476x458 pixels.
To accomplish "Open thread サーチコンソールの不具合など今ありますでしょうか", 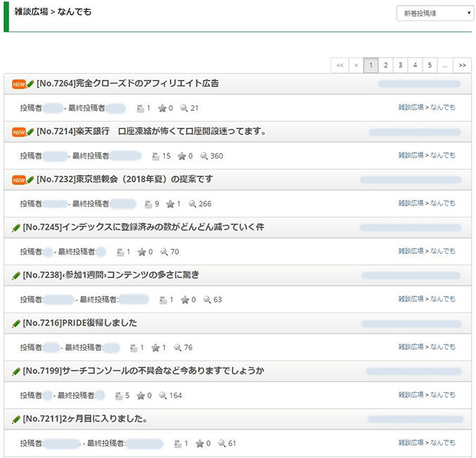I will [x=143, y=371].
